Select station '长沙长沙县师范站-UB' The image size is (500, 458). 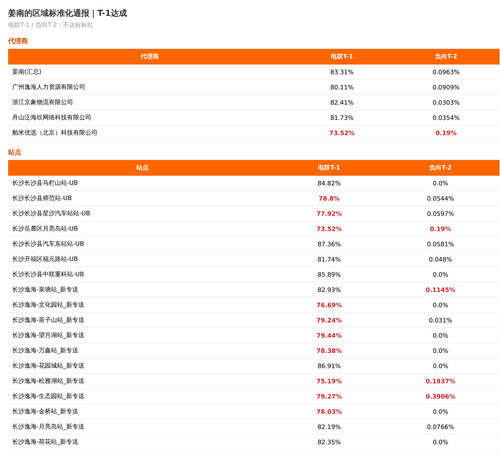point(42,198)
